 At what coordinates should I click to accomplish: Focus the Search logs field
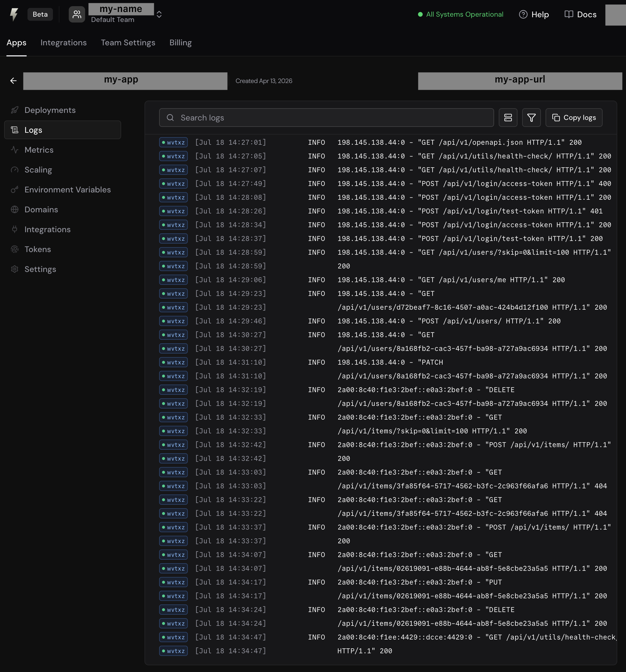(x=326, y=118)
